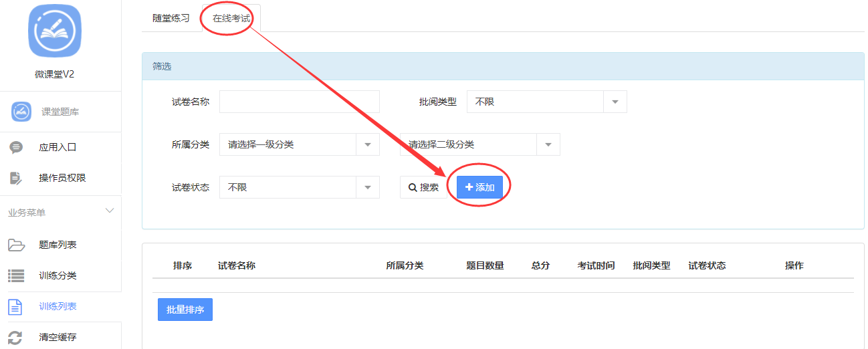Click the 题目数量 column header
This screenshot has height=349, width=868.
coord(485,265)
